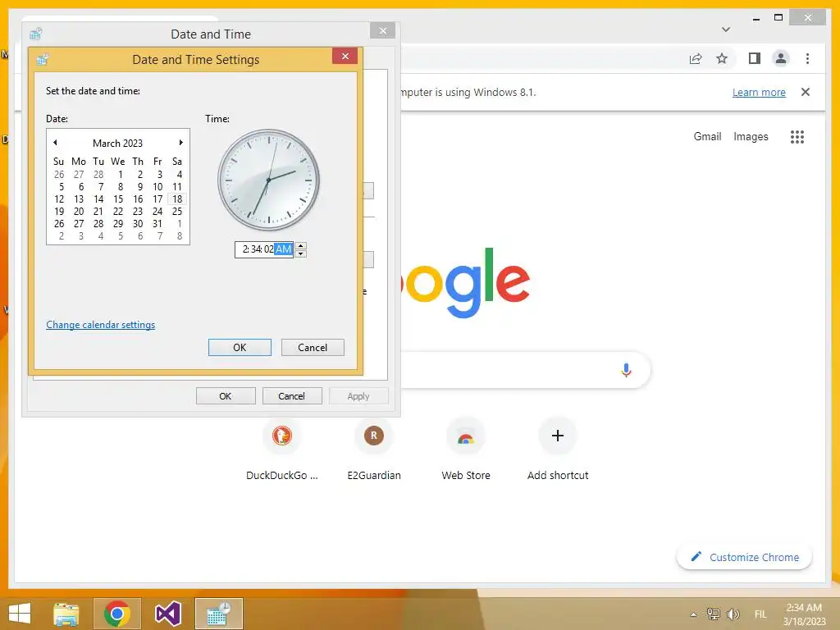Open the Learn more link in the infobar
The width and height of the screenshot is (840, 630).
[x=759, y=92]
